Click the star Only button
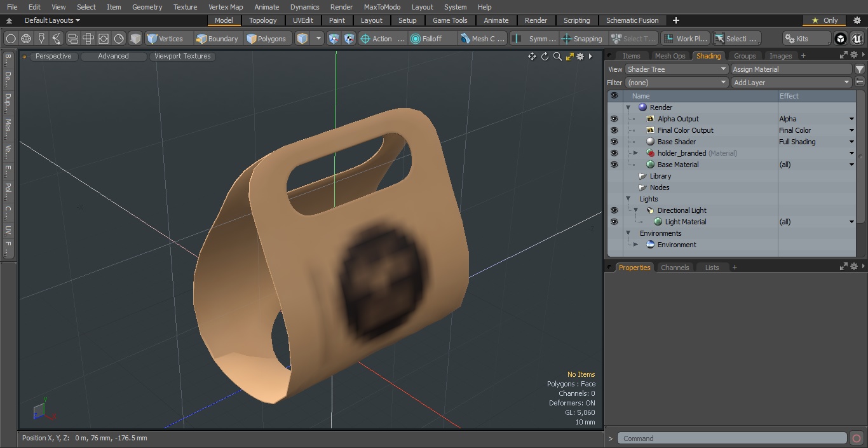This screenshot has width=868, height=448. click(x=825, y=20)
